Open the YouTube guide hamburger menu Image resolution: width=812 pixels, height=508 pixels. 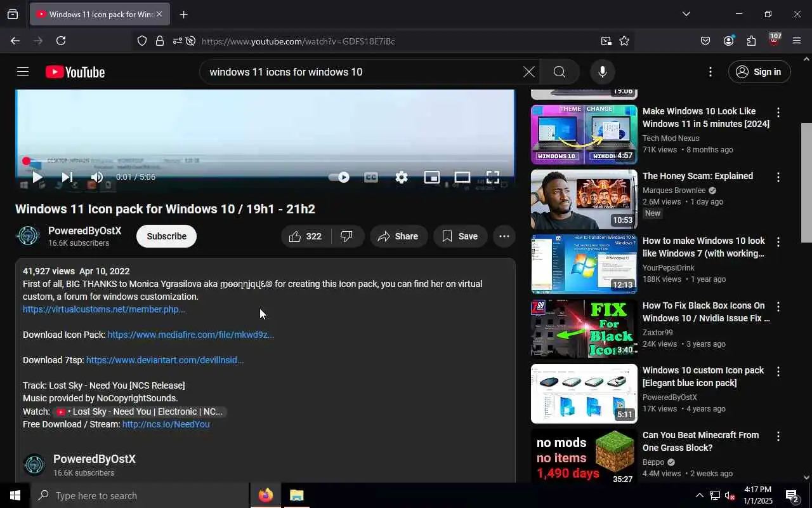click(x=23, y=72)
